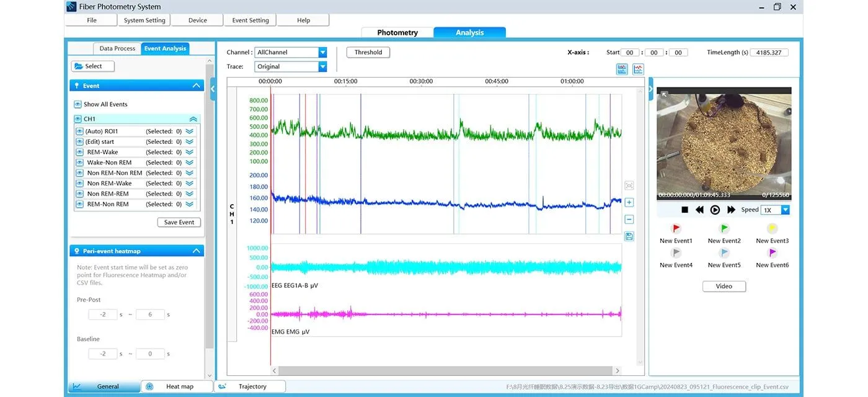The image size is (868, 397).
Task: Fast forward the video
Action: click(731, 210)
